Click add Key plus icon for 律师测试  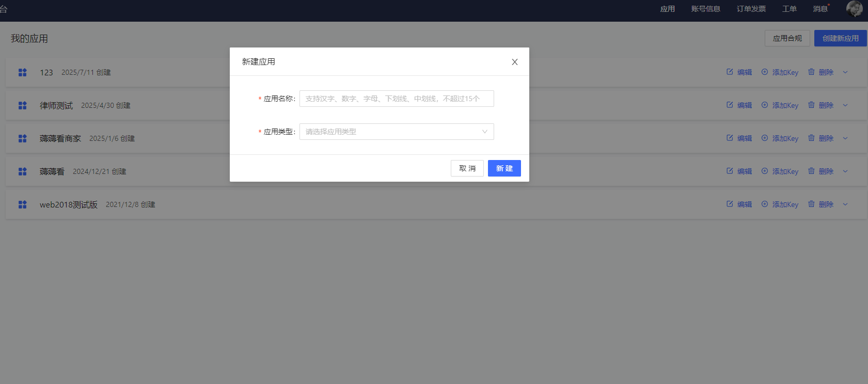(765, 105)
